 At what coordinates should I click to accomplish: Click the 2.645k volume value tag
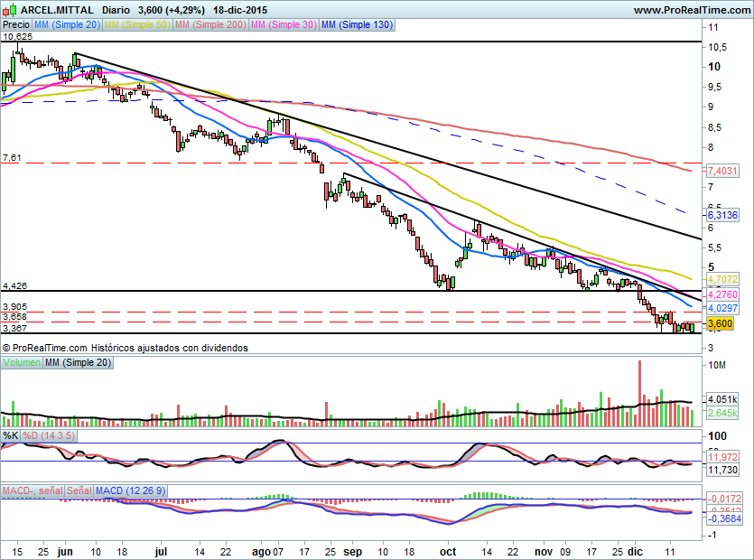tap(722, 413)
